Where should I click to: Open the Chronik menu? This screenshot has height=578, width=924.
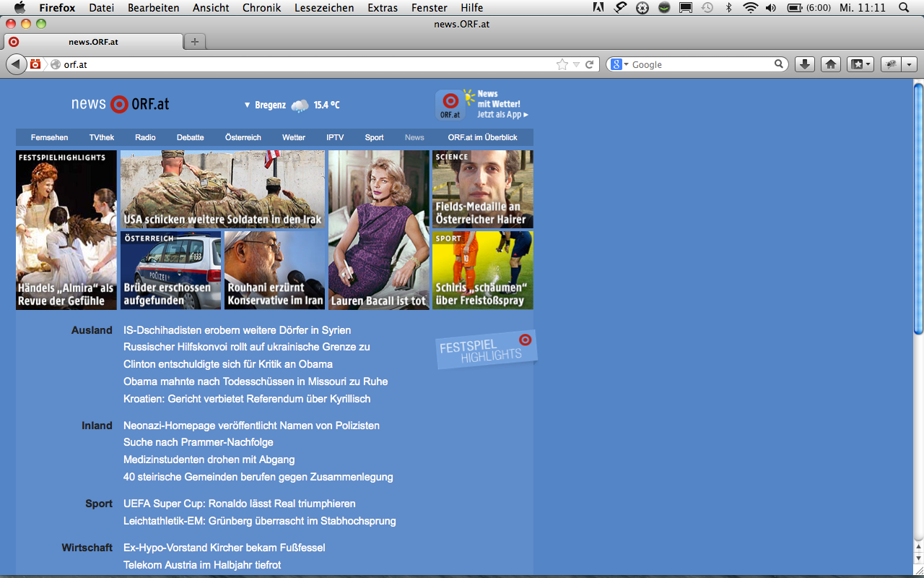[262, 7]
